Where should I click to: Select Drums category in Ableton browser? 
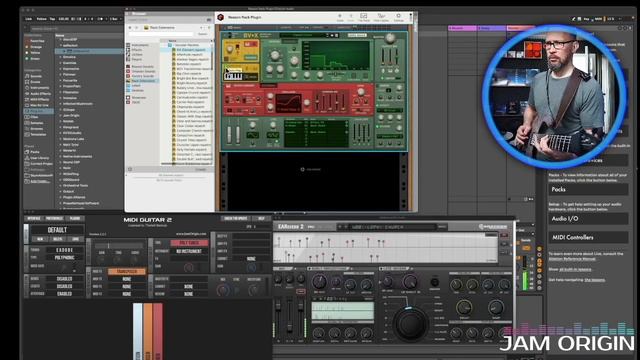tap(36, 82)
